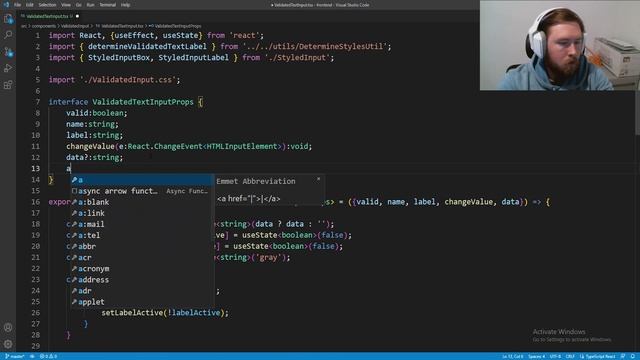Viewport: 640px width, 360px height.
Task: Select the acr suggestion
Action: 142,258
